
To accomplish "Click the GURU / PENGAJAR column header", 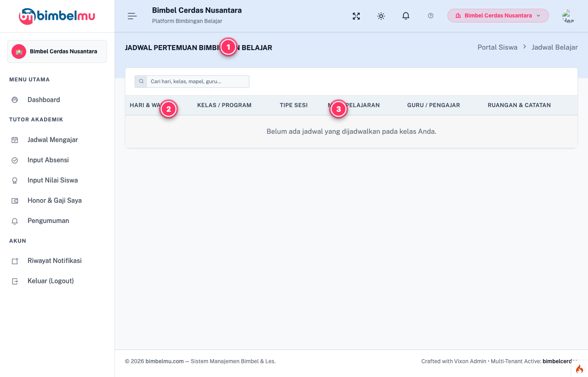I will tap(434, 105).
